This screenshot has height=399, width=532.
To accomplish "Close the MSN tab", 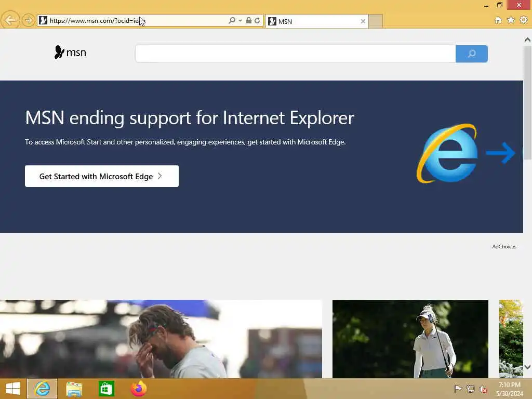I will (x=363, y=21).
